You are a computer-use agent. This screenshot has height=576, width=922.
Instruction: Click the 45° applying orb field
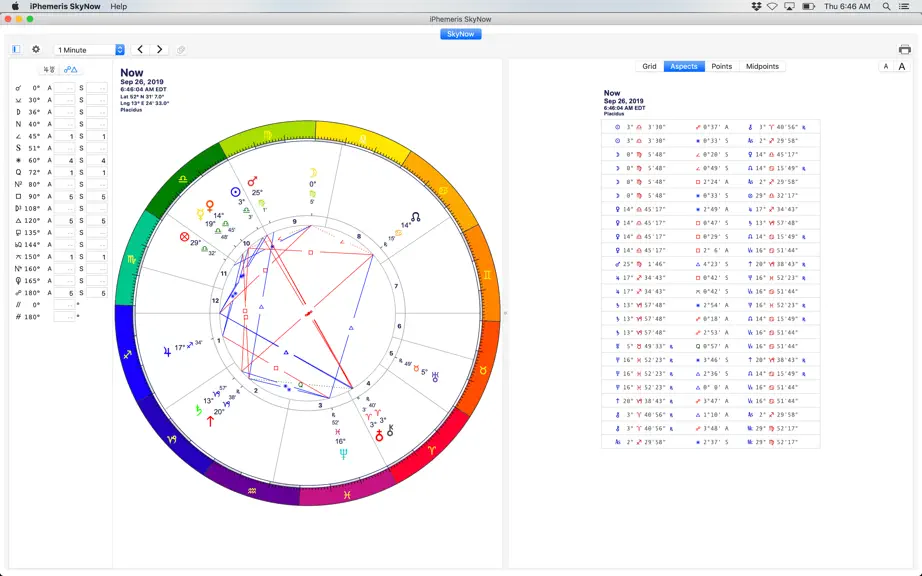[x=65, y=136]
